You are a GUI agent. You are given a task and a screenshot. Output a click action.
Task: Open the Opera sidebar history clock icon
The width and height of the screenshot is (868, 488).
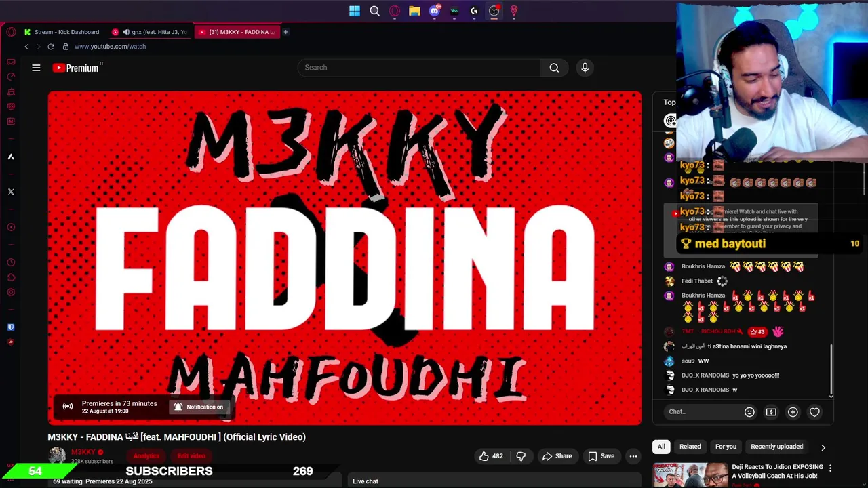tap(11, 262)
